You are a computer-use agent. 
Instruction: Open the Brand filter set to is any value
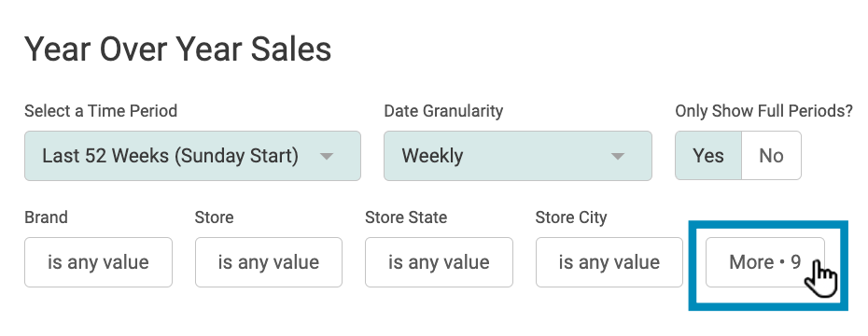click(99, 262)
